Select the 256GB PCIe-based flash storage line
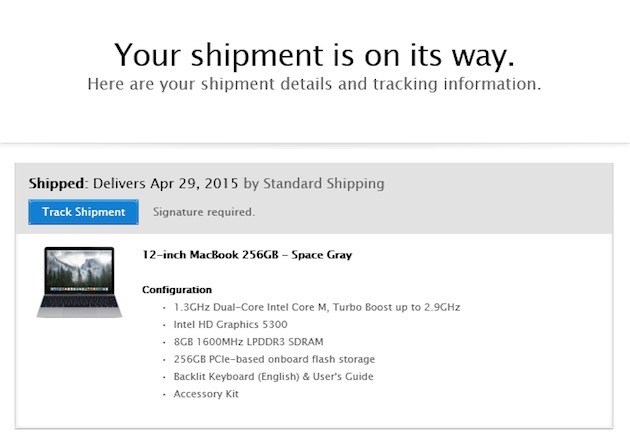630x433 pixels. (273, 359)
